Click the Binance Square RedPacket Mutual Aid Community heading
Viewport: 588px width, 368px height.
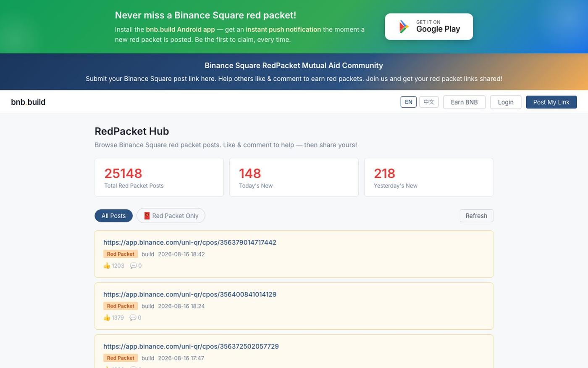point(294,66)
